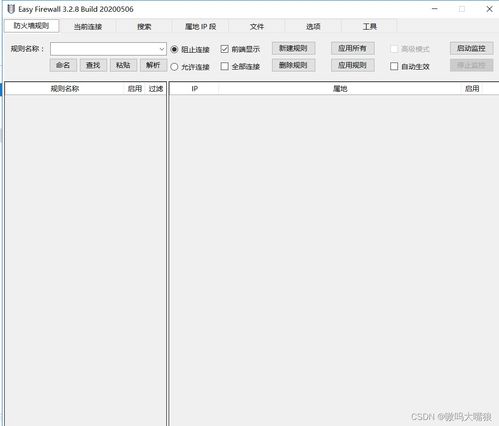Enable the 全部连接 checkbox

224,66
